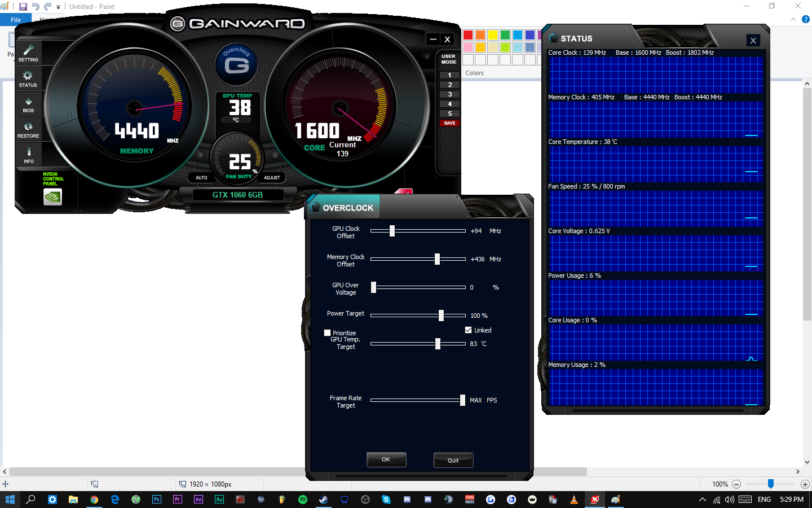Viewport: 812px width, 508px height.
Task: Toggle the AUTO fan mode button
Action: tap(201, 178)
